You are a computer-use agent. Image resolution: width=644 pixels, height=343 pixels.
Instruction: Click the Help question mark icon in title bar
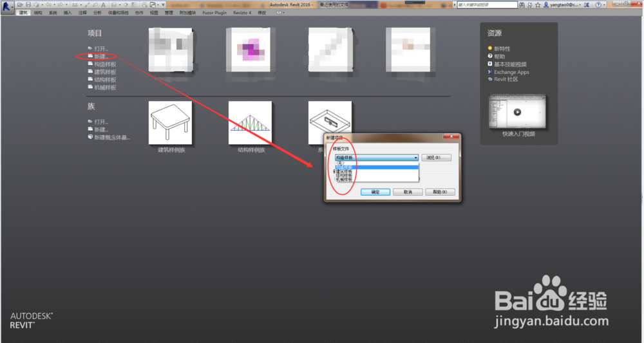[598, 5]
